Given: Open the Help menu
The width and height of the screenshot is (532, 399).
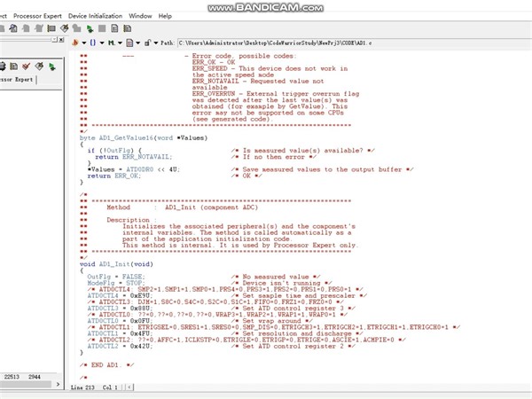Looking at the screenshot, I should pos(165,16).
